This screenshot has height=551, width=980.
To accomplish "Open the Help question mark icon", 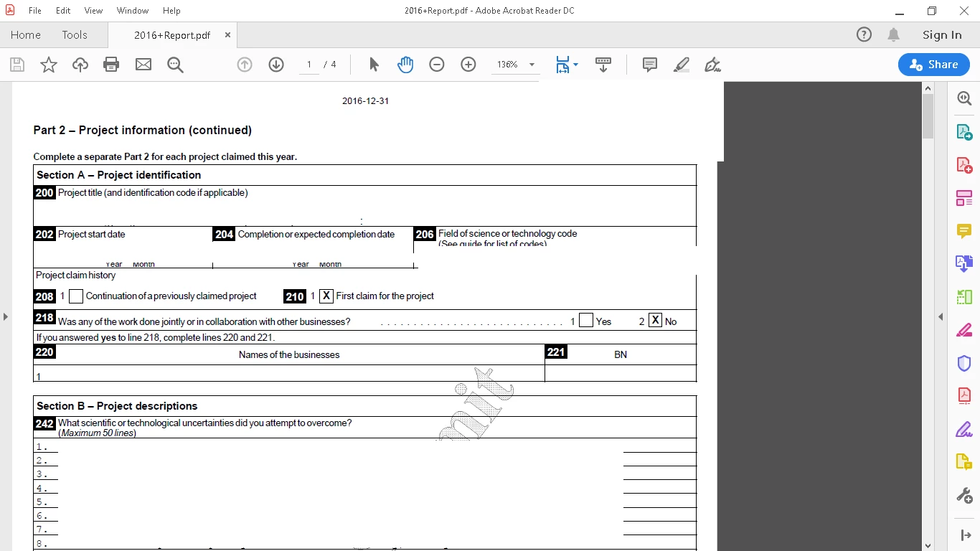I will (x=864, y=34).
